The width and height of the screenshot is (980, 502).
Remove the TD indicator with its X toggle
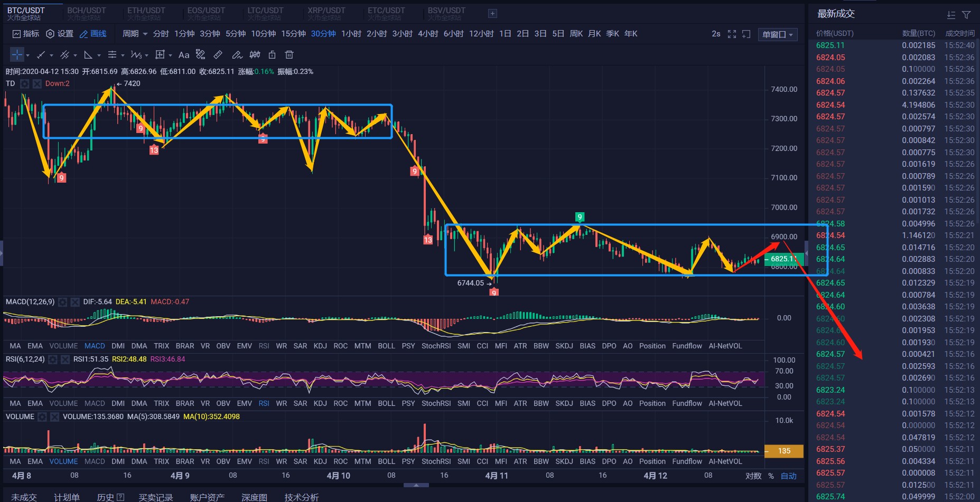[37, 83]
